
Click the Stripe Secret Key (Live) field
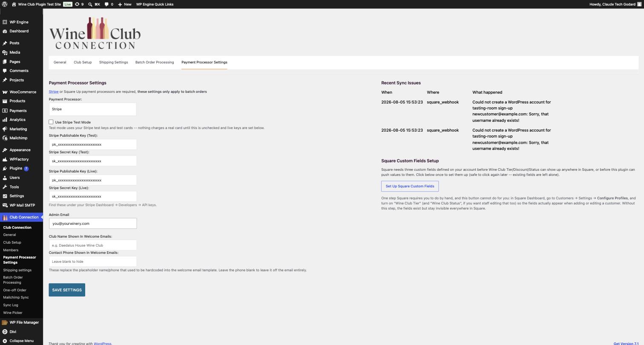click(x=93, y=196)
